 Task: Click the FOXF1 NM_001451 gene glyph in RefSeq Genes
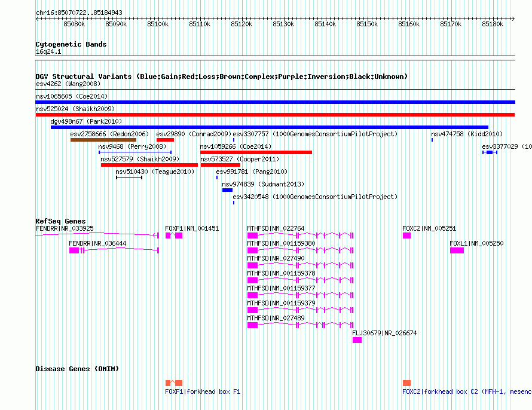(174, 235)
